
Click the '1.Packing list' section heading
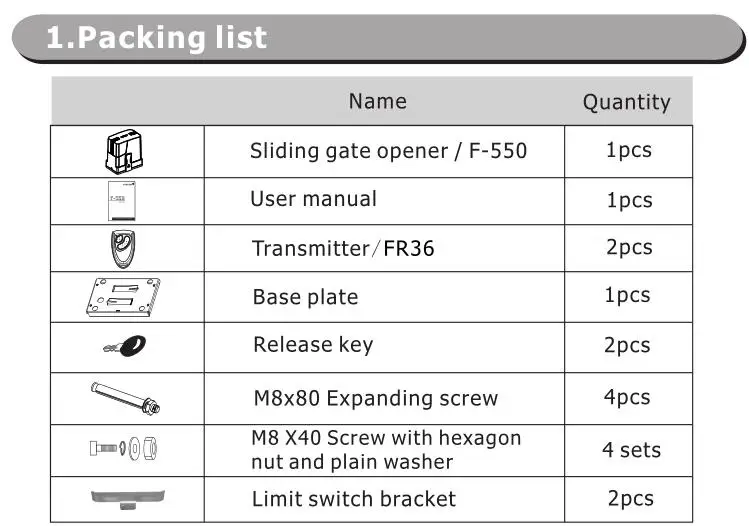coord(157,37)
